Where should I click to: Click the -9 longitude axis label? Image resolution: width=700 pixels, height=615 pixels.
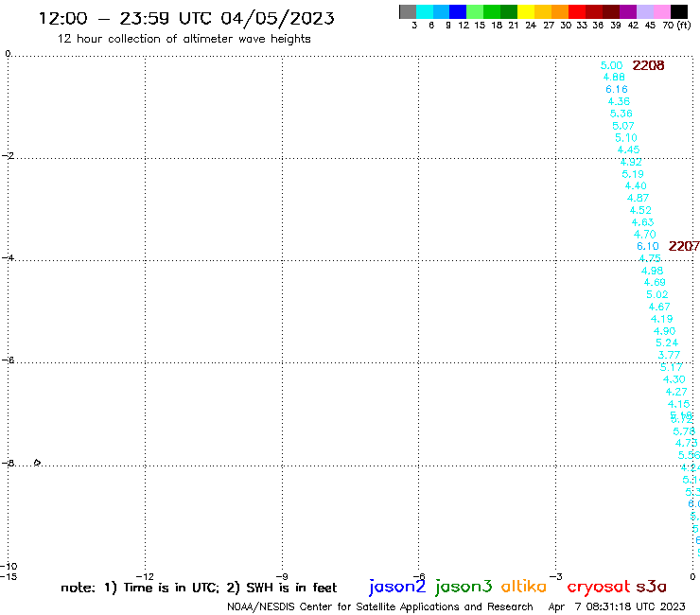point(282,576)
